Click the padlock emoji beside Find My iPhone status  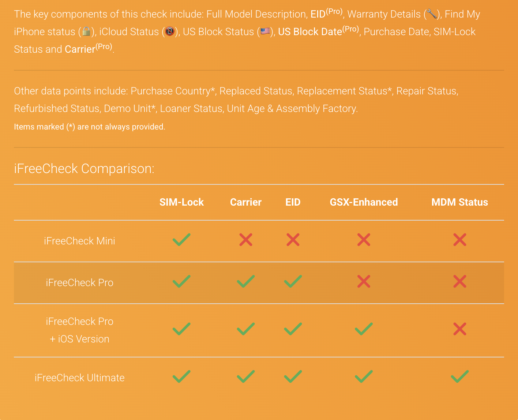(86, 32)
